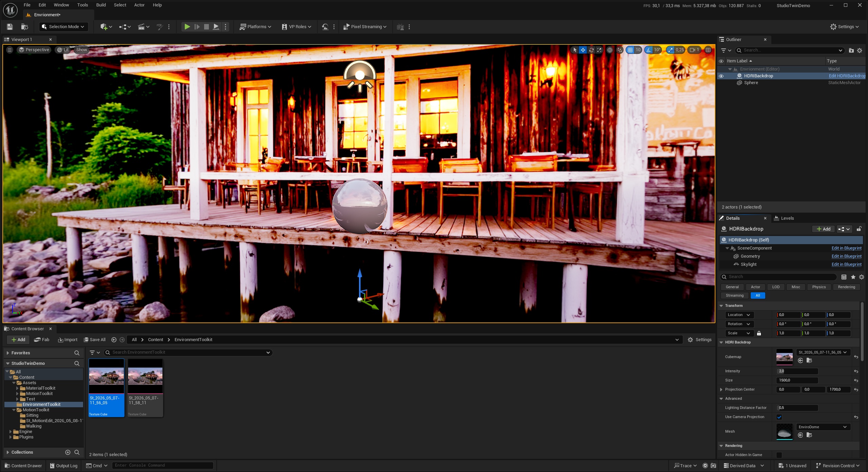Toggle the Details property matrix grid icon

click(x=844, y=277)
